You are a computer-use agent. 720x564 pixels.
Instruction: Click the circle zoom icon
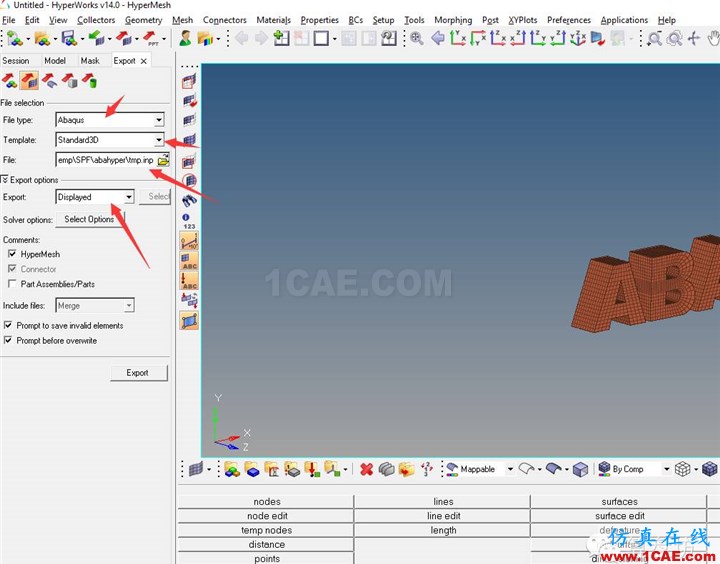point(675,38)
